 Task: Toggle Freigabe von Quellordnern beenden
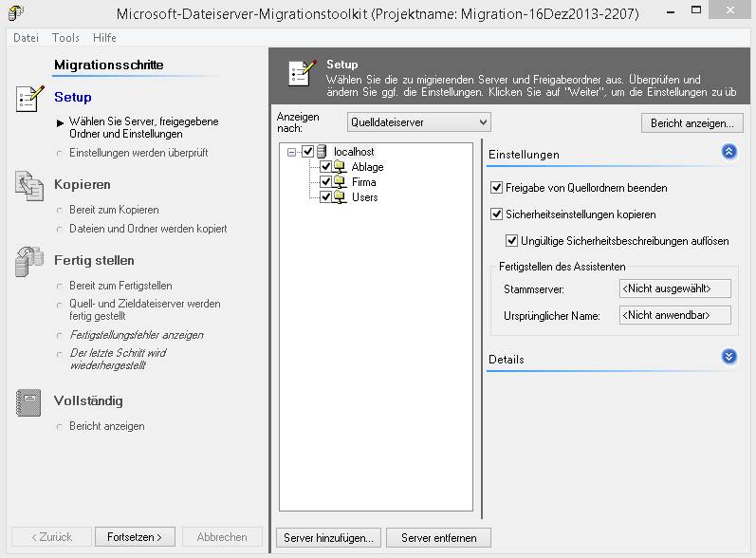coord(497,188)
